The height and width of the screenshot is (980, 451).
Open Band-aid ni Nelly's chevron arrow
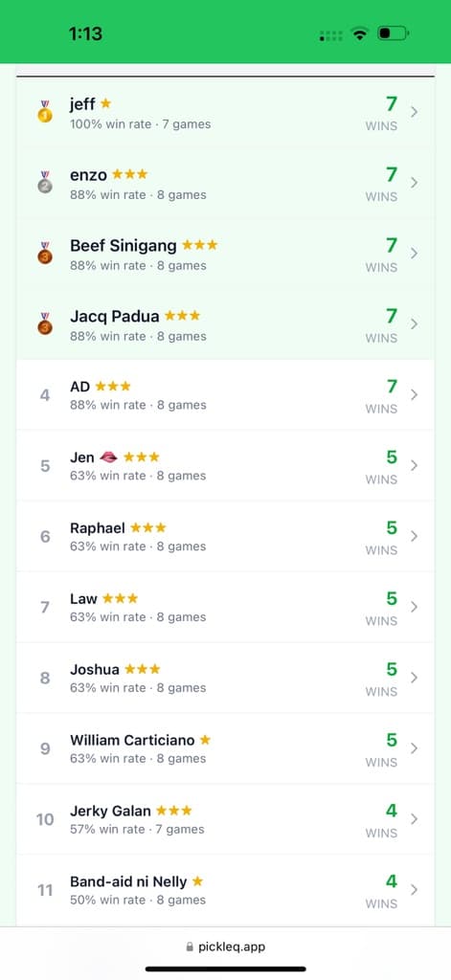(414, 889)
